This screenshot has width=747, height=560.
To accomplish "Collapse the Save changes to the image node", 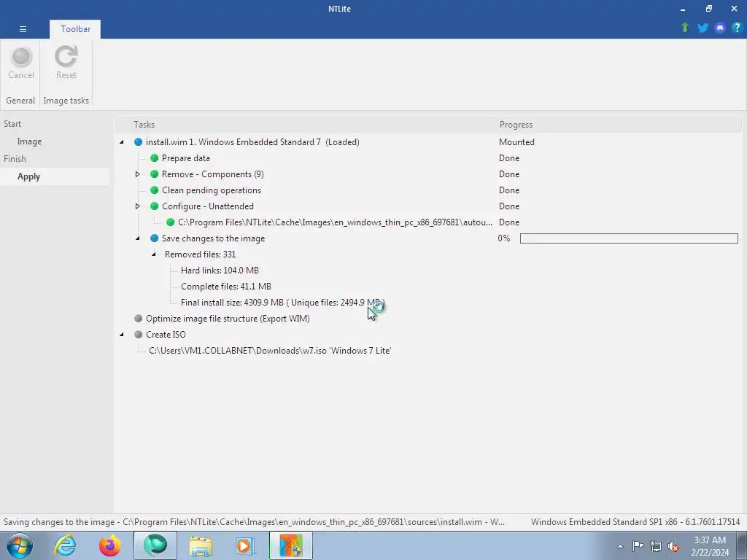I will coord(138,238).
